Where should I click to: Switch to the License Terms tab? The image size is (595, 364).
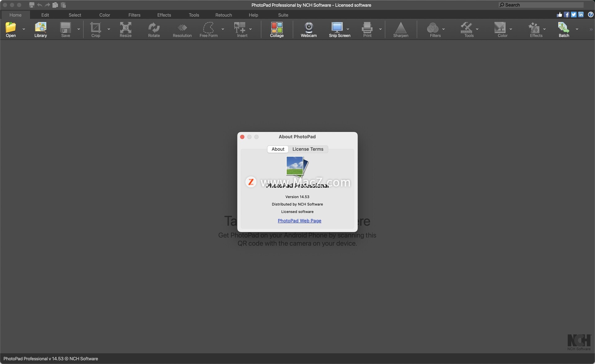[x=308, y=149]
